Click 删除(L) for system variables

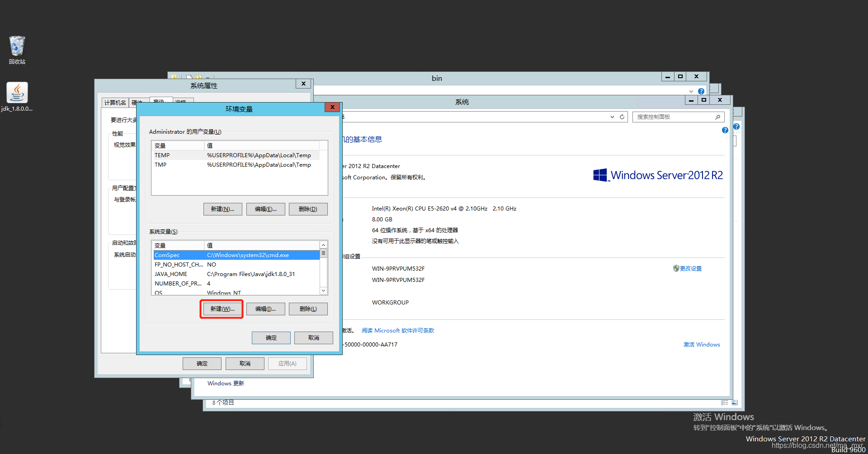click(308, 309)
